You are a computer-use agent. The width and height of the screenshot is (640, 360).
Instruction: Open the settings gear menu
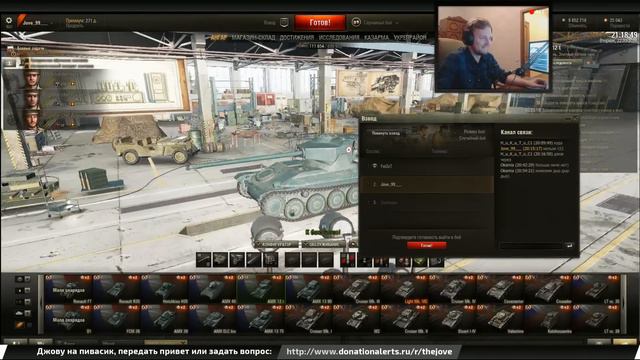pyautogui.click(x=9, y=20)
